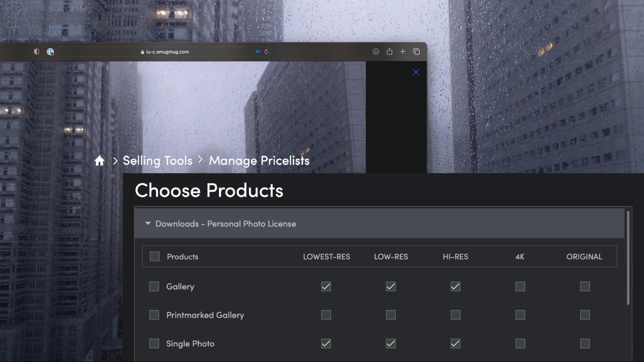644x362 pixels.
Task: Check Single Photo 4K checkbox
Action: coord(520,343)
